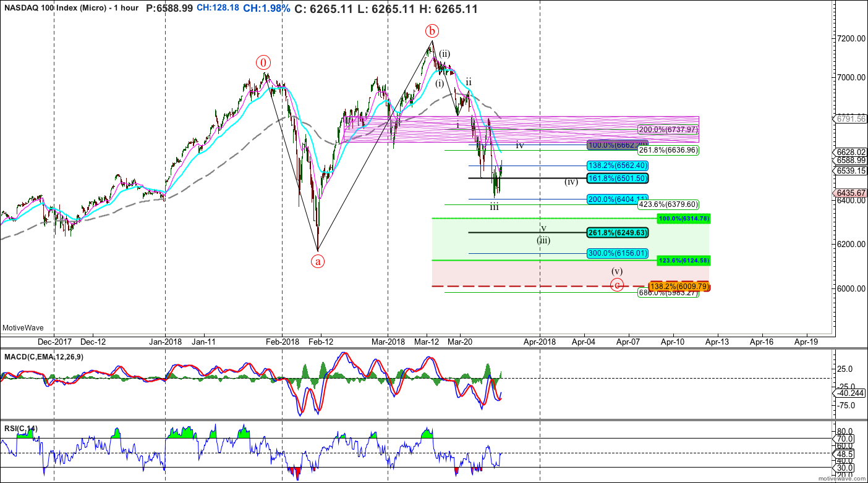This screenshot has height=483, width=868.
Task: Click the "Dec-12" date axis label
Action: tap(93, 341)
